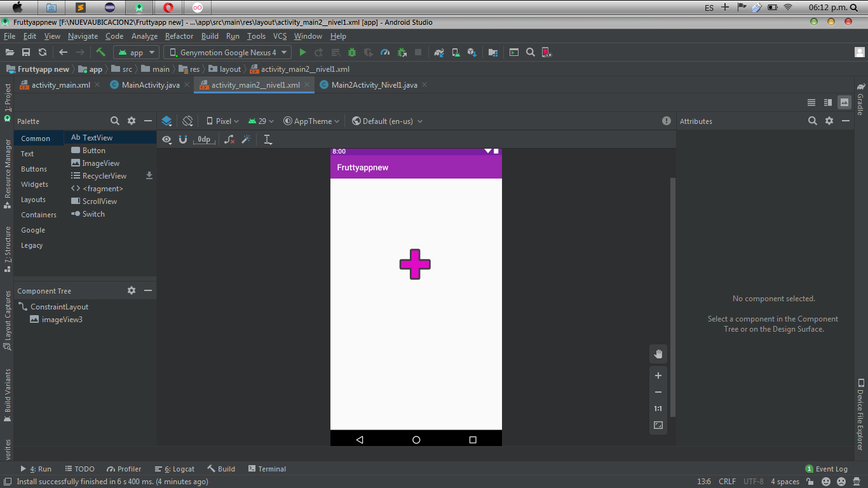Switch to MainActivity.java tab

click(151, 85)
